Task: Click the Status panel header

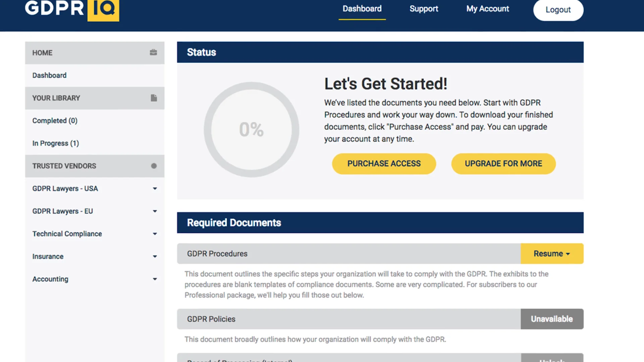Action: point(380,52)
